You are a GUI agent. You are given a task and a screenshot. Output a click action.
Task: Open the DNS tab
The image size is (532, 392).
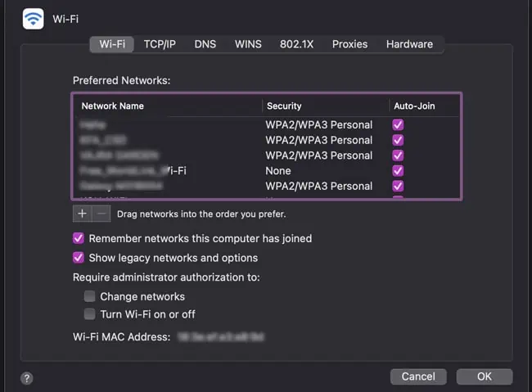click(205, 44)
